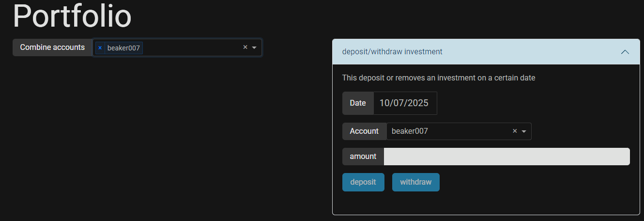
Task: Click the Account label
Action: tap(364, 131)
